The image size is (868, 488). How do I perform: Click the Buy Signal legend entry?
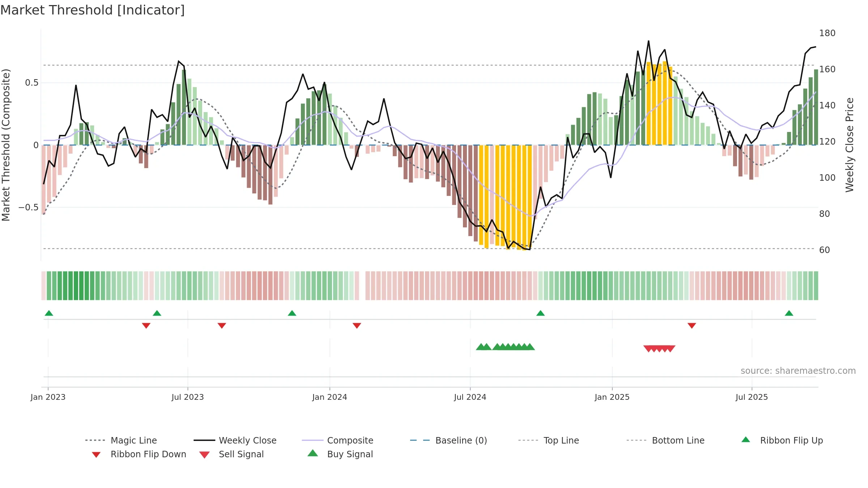coord(340,454)
